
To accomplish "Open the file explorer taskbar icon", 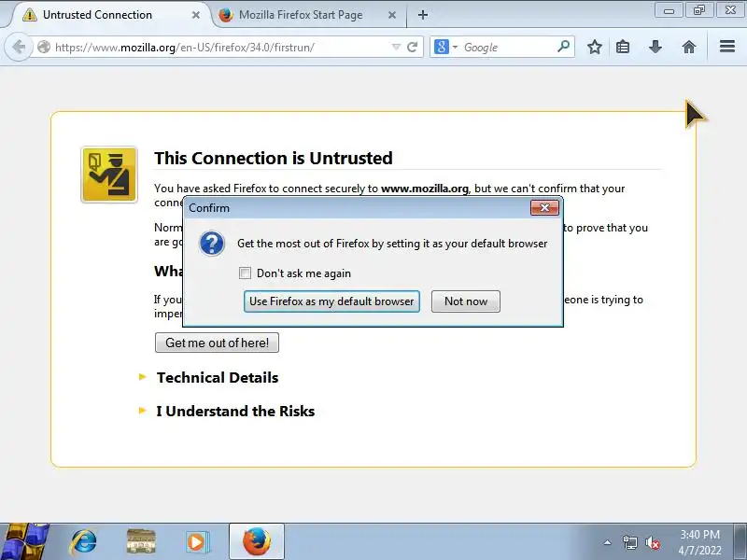I will [141, 542].
